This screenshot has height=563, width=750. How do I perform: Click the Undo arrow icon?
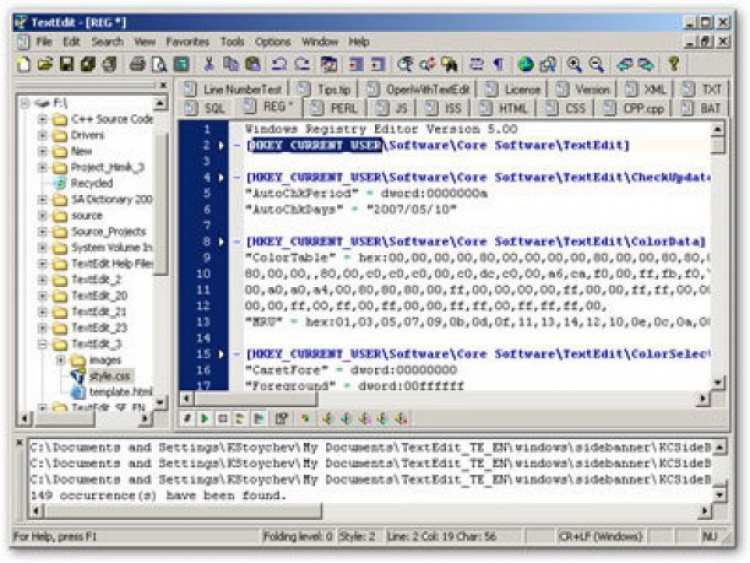pyautogui.click(x=279, y=64)
